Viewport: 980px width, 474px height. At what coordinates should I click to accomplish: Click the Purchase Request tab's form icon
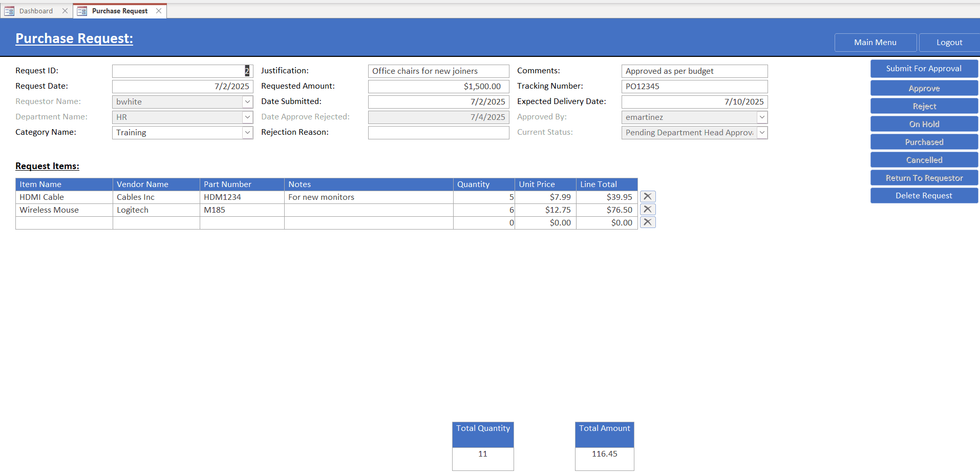click(x=82, y=10)
